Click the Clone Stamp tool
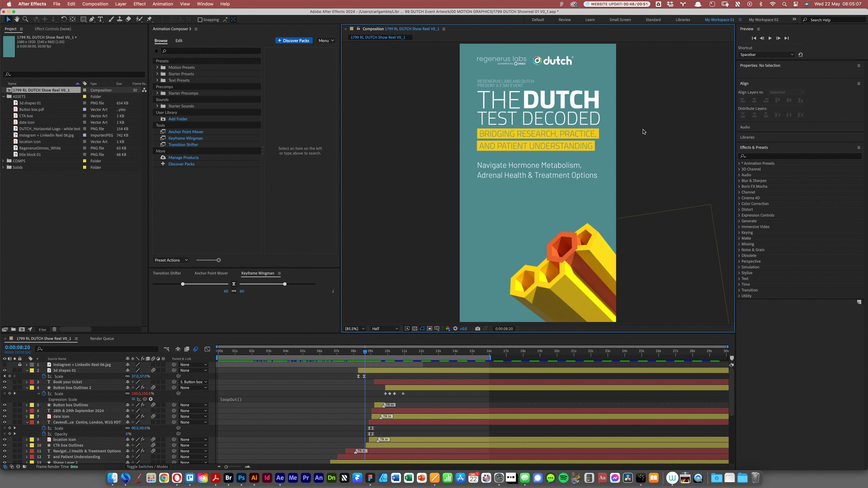Viewport: 868px width, 488px height. [x=120, y=19]
